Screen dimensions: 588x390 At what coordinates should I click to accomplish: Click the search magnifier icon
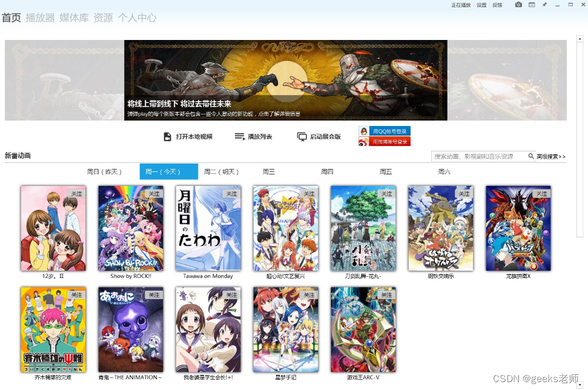[x=531, y=156]
